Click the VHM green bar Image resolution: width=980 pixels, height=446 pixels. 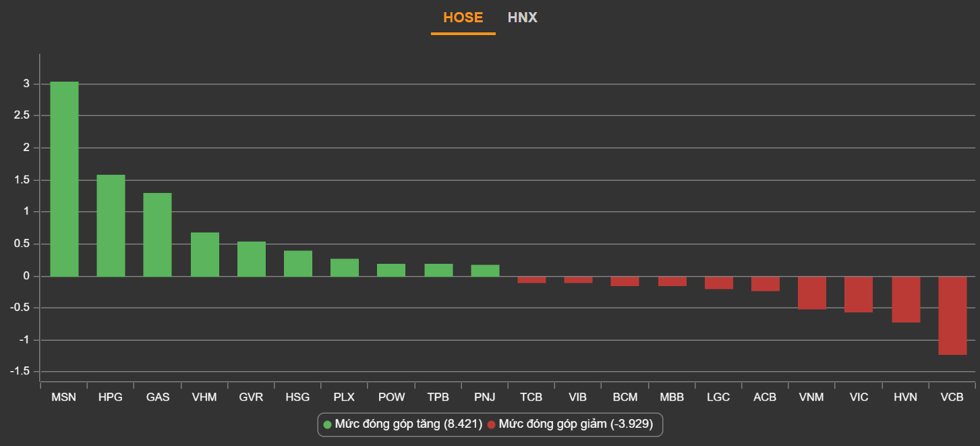pos(204,254)
